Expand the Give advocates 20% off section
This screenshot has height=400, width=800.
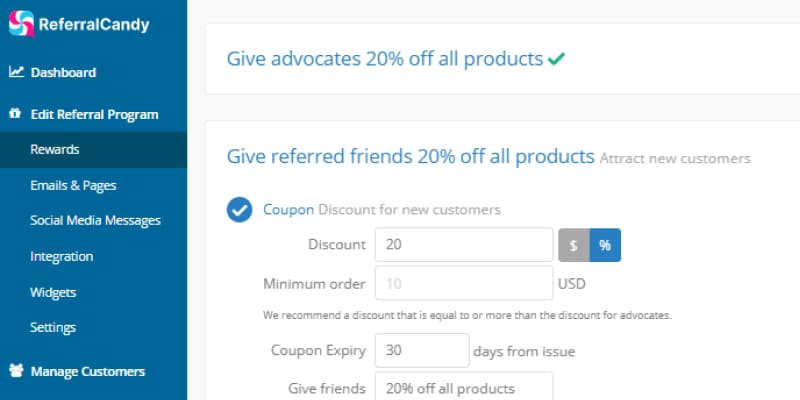(385, 59)
